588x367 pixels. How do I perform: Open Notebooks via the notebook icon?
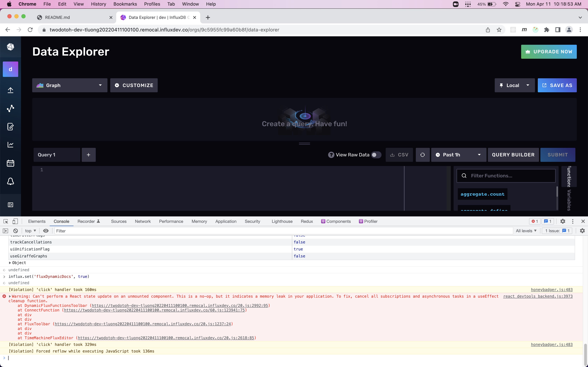pos(10,127)
